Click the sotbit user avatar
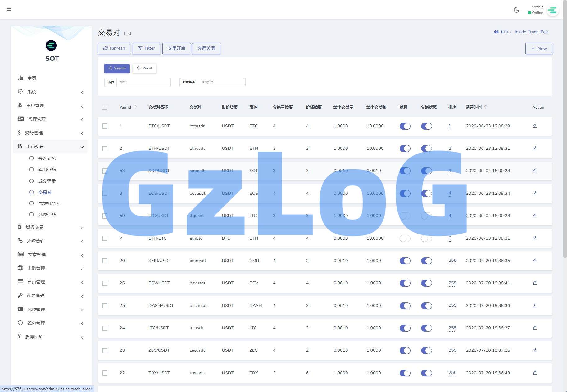The image size is (567, 392). tap(552, 10)
